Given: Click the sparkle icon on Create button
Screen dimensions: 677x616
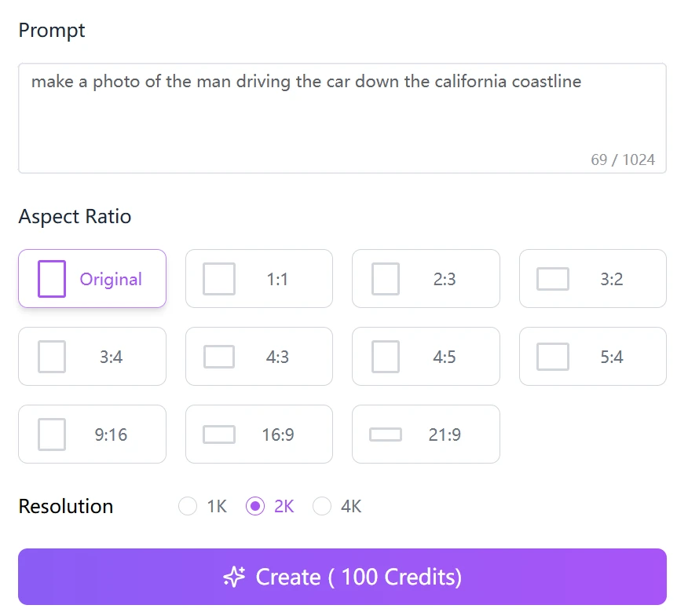Looking at the screenshot, I should [234, 577].
